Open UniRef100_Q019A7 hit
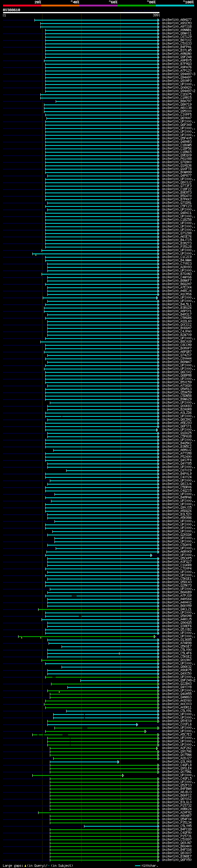Viewport: 197px width, 868px height. [x=176, y=660]
